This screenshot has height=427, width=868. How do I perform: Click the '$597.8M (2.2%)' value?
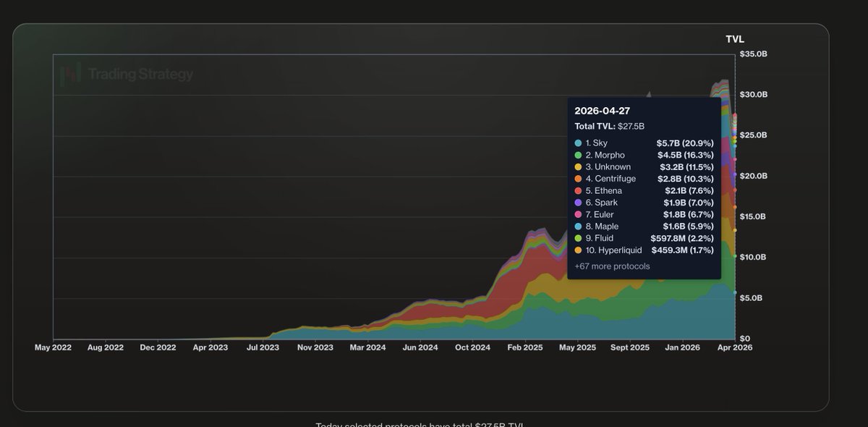[681, 238]
